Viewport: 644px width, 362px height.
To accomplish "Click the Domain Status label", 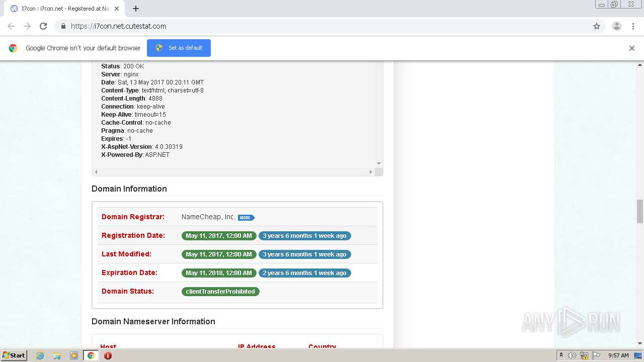I will pos(128,291).
